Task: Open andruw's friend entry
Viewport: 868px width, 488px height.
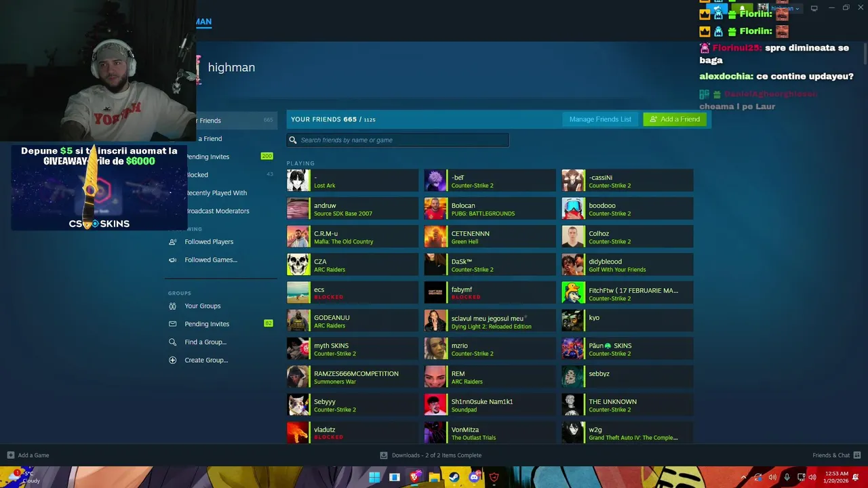Action: [353, 209]
